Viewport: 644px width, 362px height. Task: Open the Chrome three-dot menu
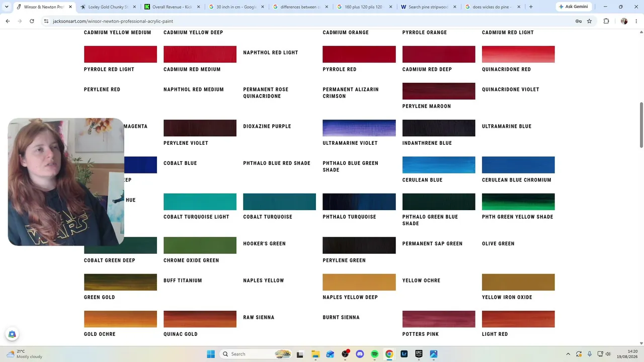point(636,21)
